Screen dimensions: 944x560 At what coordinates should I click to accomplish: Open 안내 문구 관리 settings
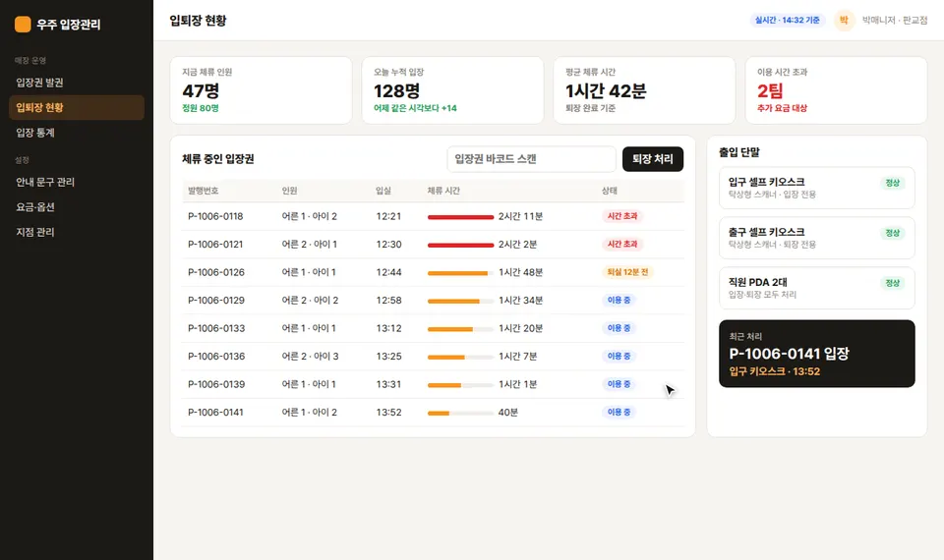[x=77, y=182]
